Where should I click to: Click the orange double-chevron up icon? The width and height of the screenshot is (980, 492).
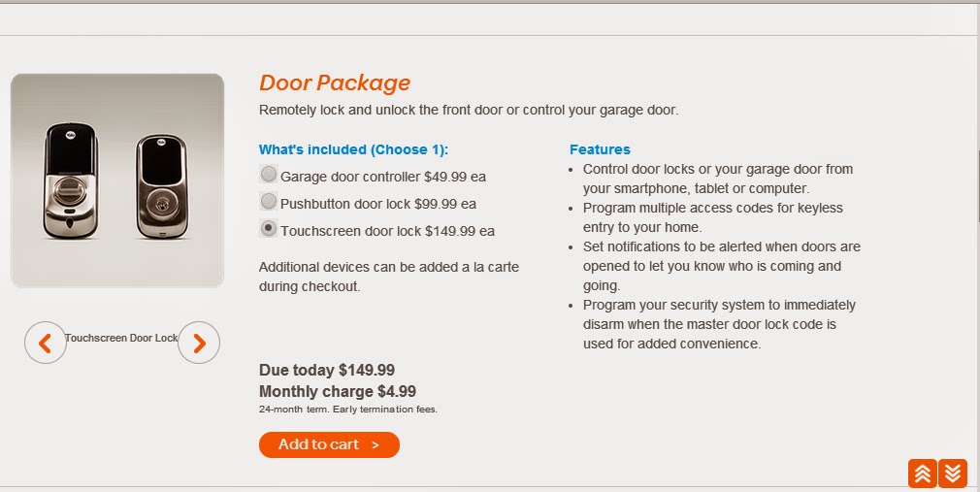coord(923,473)
